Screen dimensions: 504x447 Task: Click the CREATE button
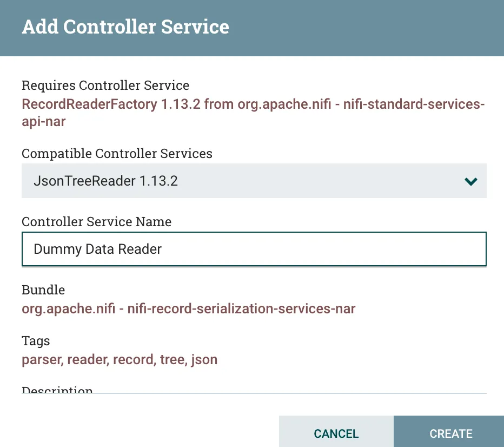click(450, 433)
